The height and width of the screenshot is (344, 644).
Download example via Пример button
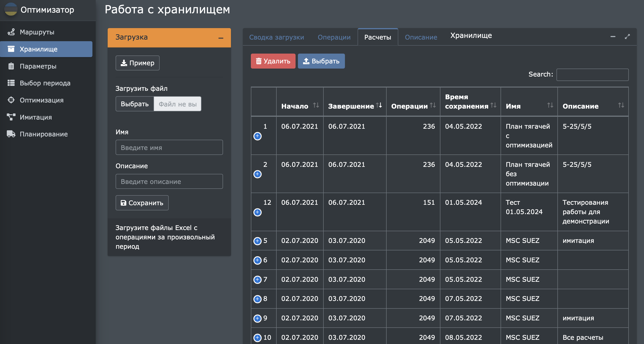[x=137, y=63]
